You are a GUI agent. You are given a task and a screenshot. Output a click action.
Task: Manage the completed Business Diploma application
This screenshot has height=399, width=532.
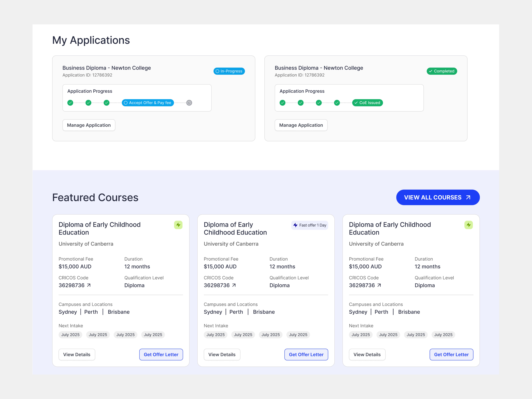[301, 125]
